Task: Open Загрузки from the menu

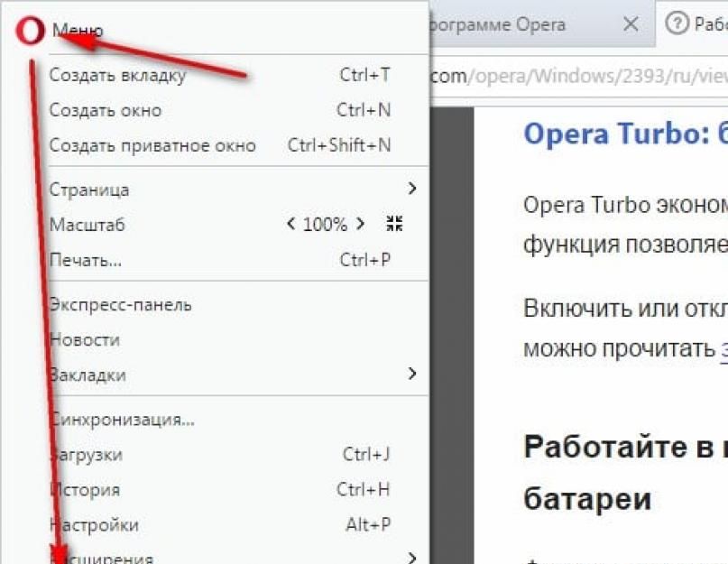Action: (x=238, y=455)
